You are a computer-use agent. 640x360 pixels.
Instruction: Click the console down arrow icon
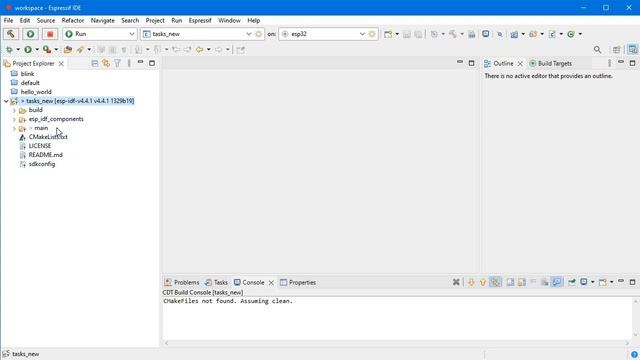point(471,282)
